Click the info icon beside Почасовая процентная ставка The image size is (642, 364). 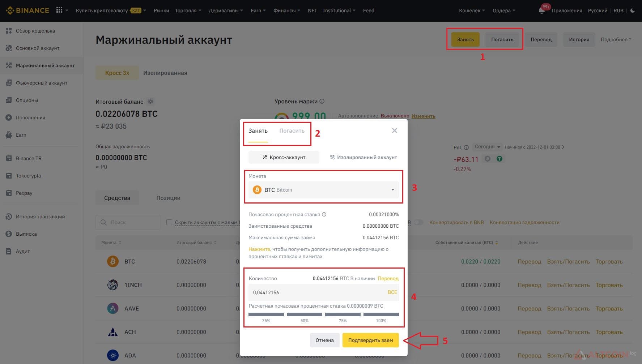[x=324, y=214]
